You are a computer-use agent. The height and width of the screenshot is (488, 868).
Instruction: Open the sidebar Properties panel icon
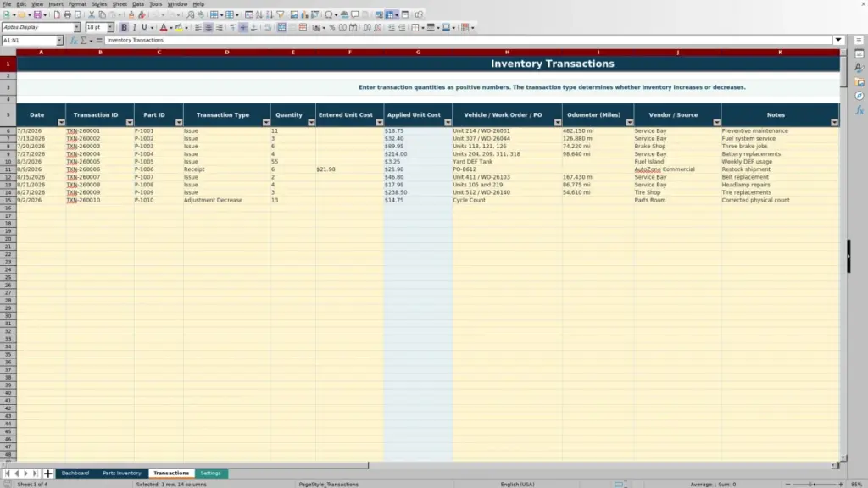(860, 53)
